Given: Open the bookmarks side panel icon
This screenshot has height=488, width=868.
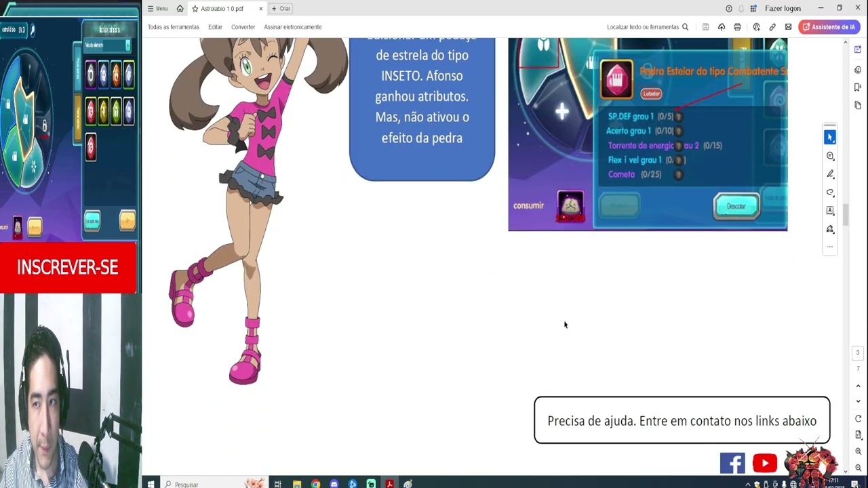Looking at the screenshot, I should point(859,87).
